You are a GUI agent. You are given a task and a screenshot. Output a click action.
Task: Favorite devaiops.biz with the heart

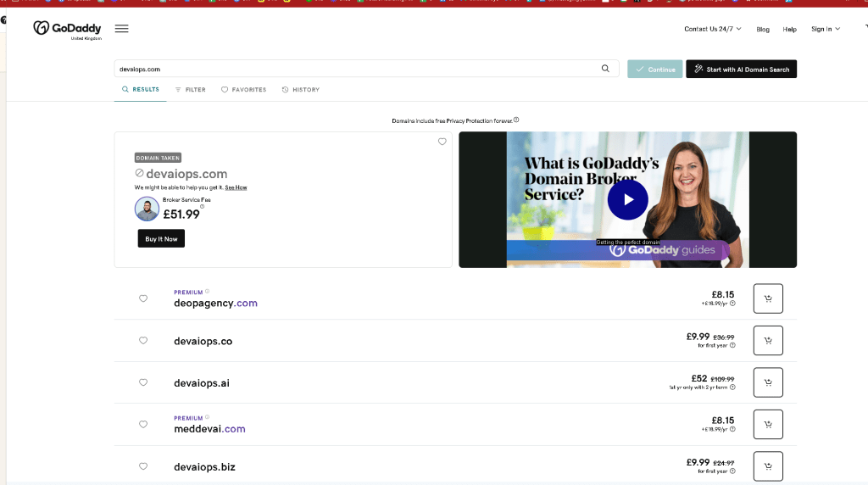143,466
